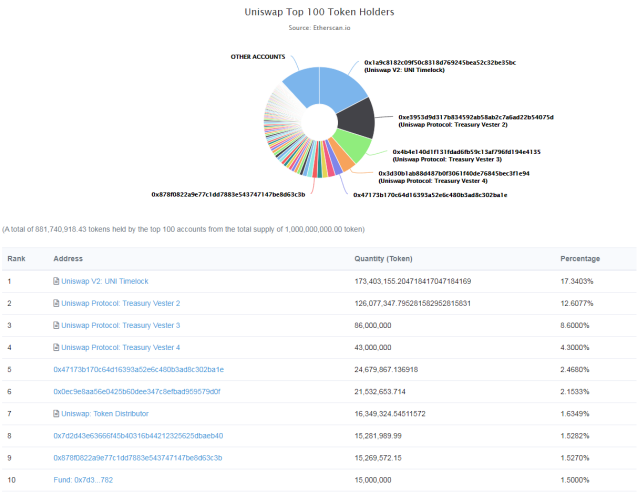Screen dimensions: 637x494
Task: Open Uniswap Protocol: Treasury Vester 4 link
Action: point(120,347)
